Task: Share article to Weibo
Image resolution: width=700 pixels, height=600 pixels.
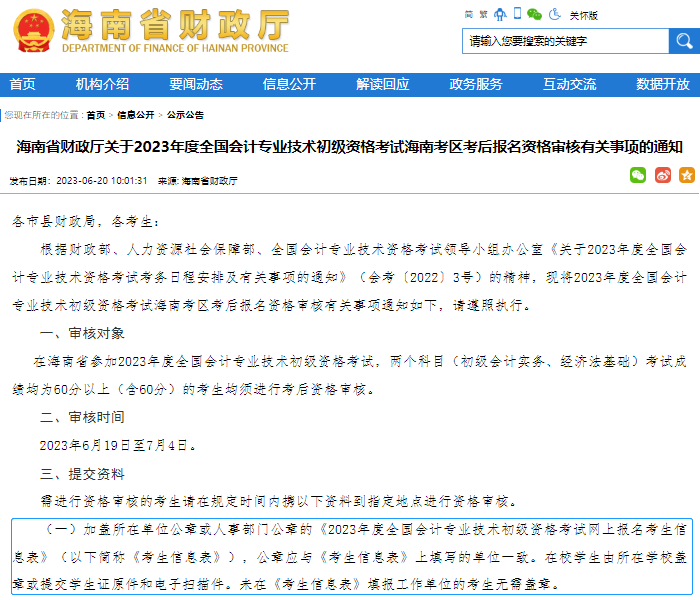Action: (x=662, y=175)
